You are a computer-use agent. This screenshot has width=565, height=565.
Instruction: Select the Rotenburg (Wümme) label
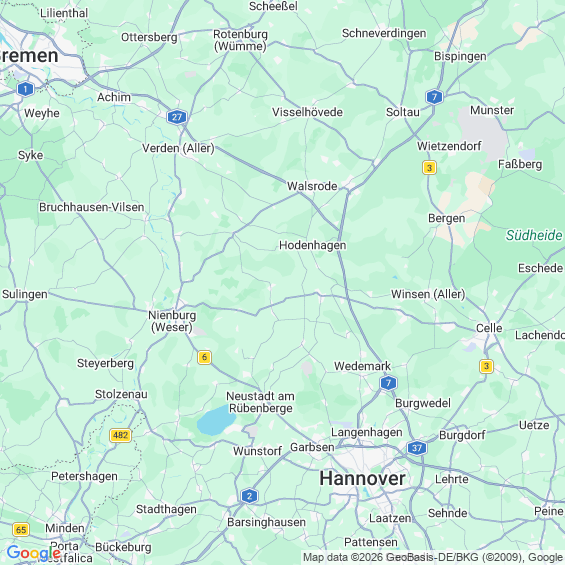tap(240, 40)
